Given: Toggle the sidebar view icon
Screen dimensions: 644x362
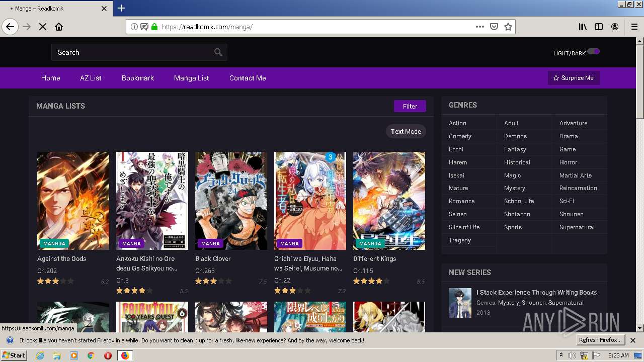Looking at the screenshot, I should [599, 27].
